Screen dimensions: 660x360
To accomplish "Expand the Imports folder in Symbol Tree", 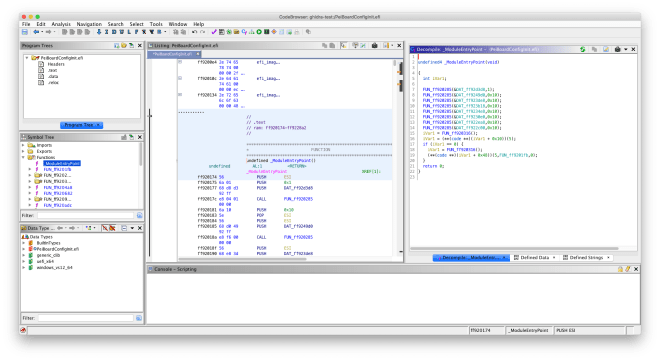I will (23, 145).
